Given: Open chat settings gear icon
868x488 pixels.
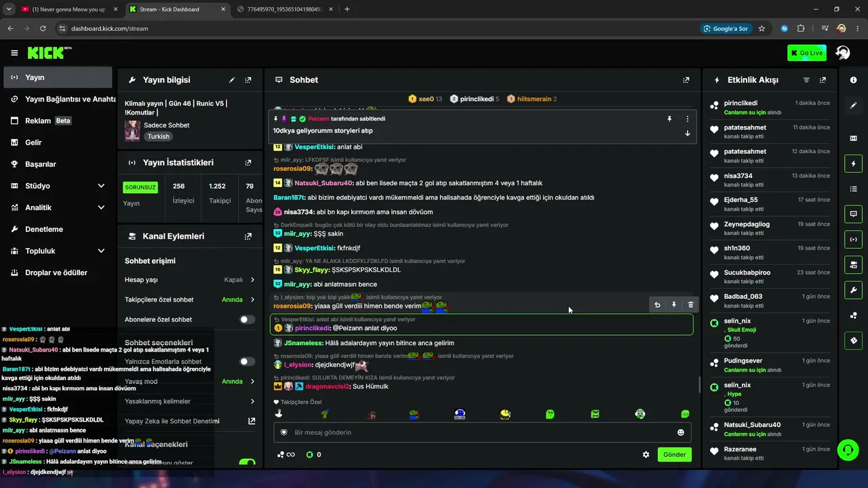Looking at the screenshot, I should point(646,455).
